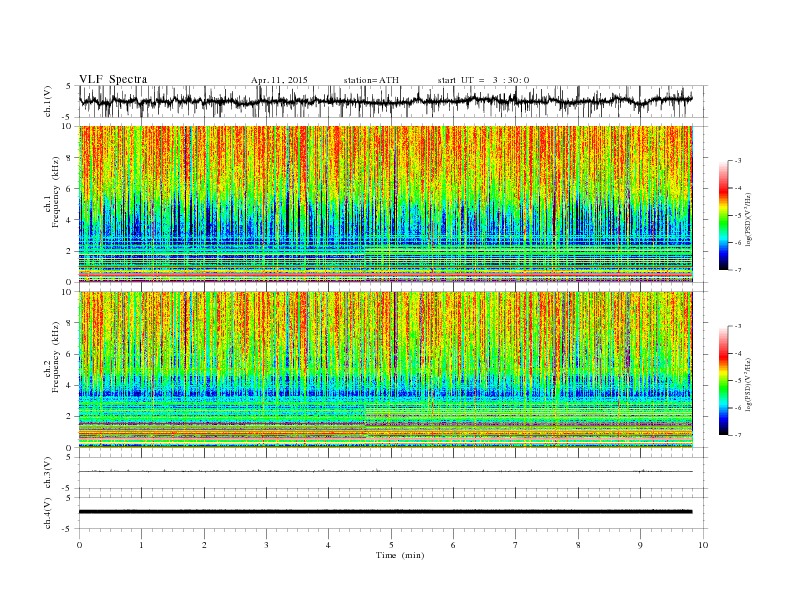The width and height of the screenshot is (792, 612).
Task: Click the "station=ATH" header label
Action: pyautogui.click(x=371, y=80)
